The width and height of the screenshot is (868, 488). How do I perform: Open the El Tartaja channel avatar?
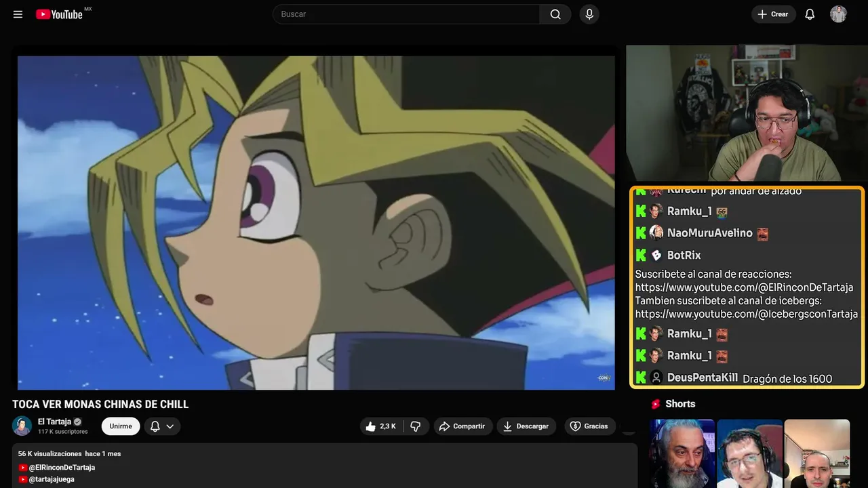(x=22, y=426)
